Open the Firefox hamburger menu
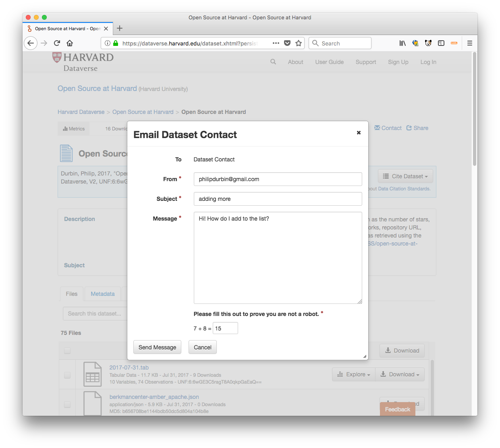The height and width of the screenshot is (448, 500). coord(470,43)
